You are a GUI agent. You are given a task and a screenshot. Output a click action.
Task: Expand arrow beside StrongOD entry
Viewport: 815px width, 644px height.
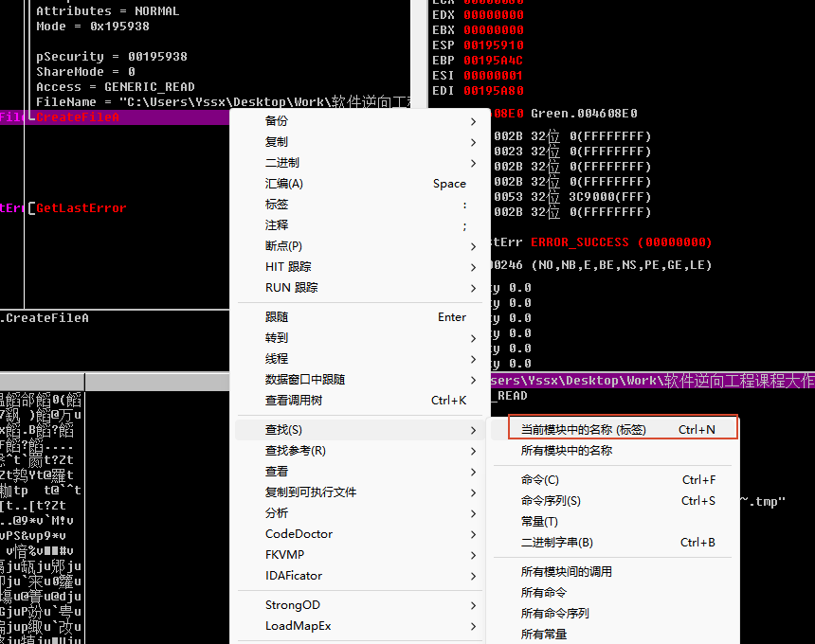click(473, 605)
